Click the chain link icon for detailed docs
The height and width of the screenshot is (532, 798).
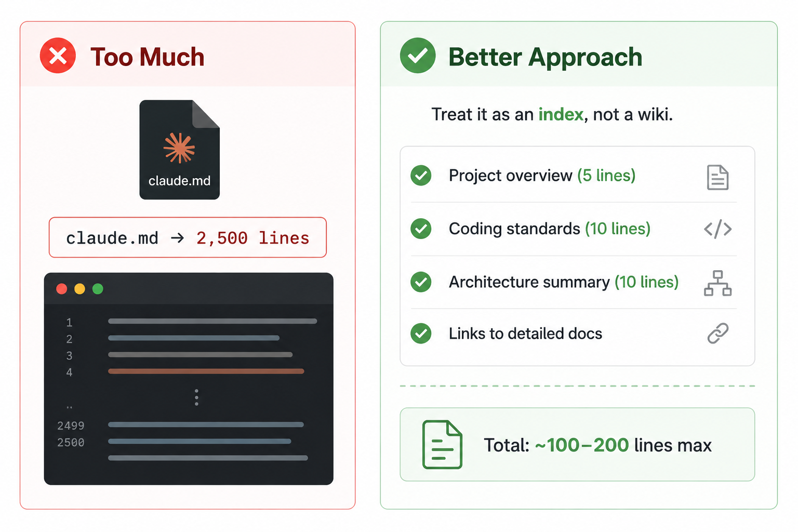click(717, 334)
